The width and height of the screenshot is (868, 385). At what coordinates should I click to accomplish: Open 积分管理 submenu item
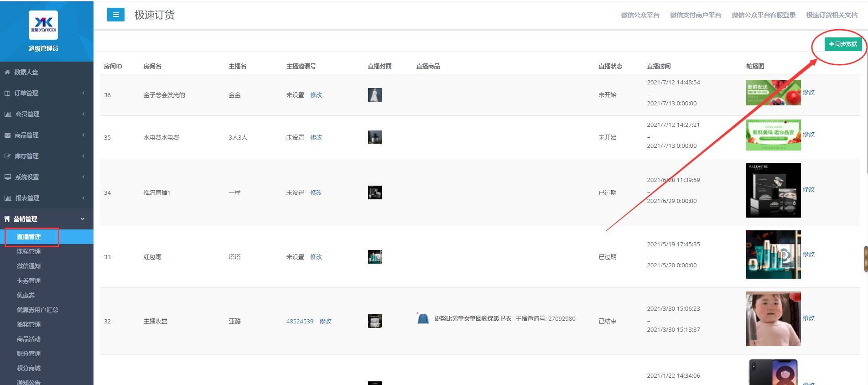coord(29,354)
